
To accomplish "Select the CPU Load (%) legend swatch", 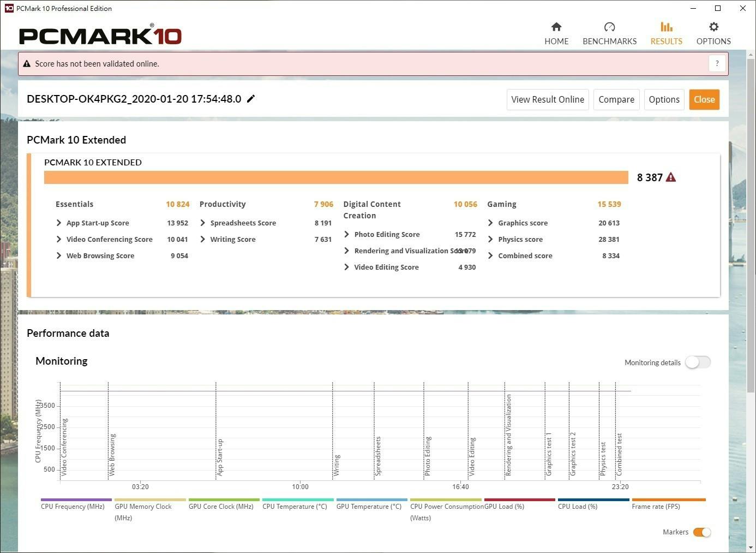I will [x=593, y=500].
